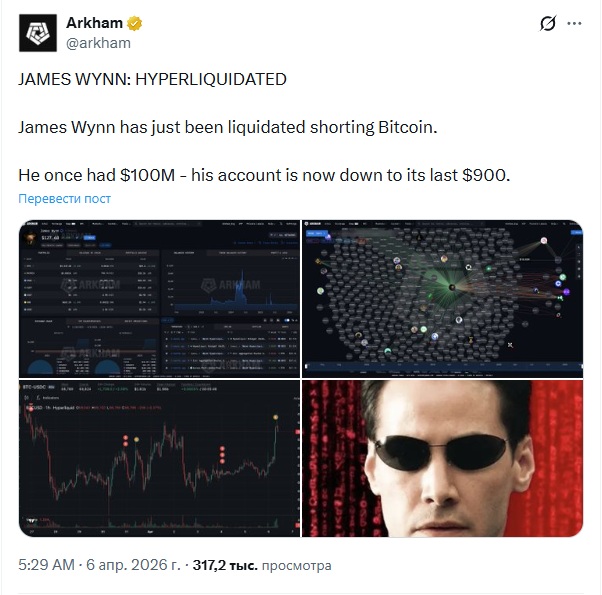This screenshot has height=595, width=602.
Task: Click the "He once had $100M" sentence
Action: point(264,175)
